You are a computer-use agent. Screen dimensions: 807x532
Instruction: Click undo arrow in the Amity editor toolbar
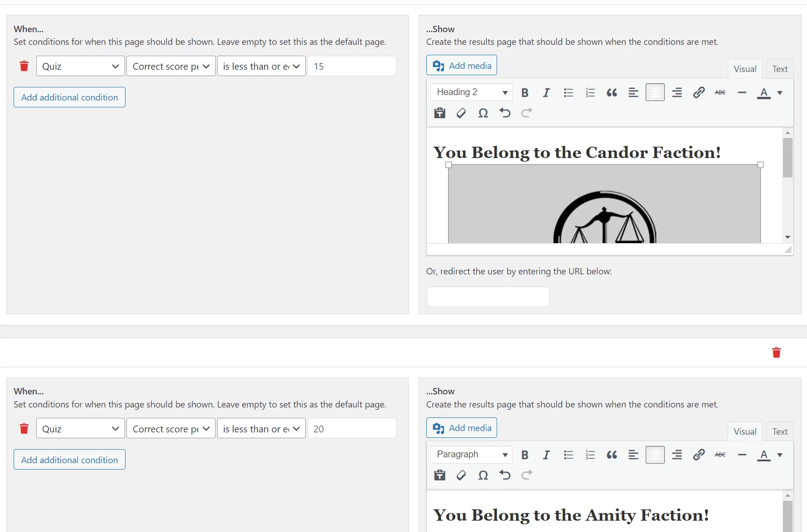505,475
